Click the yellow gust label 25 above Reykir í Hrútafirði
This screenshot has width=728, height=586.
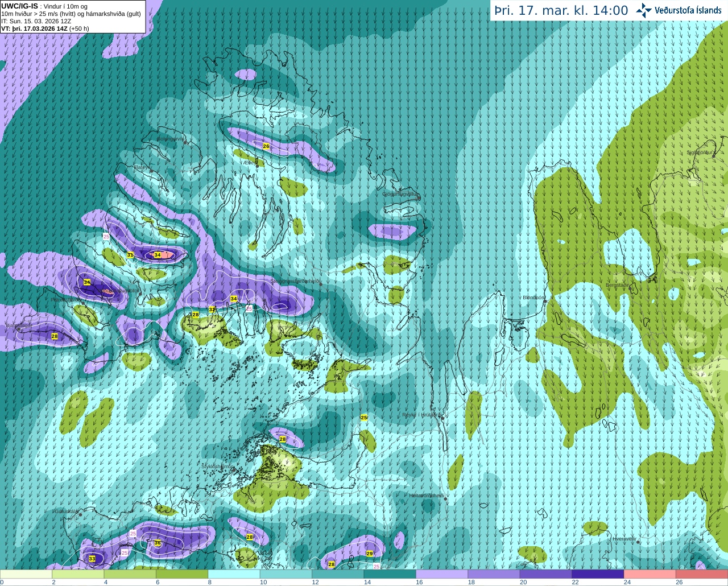tap(364, 418)
